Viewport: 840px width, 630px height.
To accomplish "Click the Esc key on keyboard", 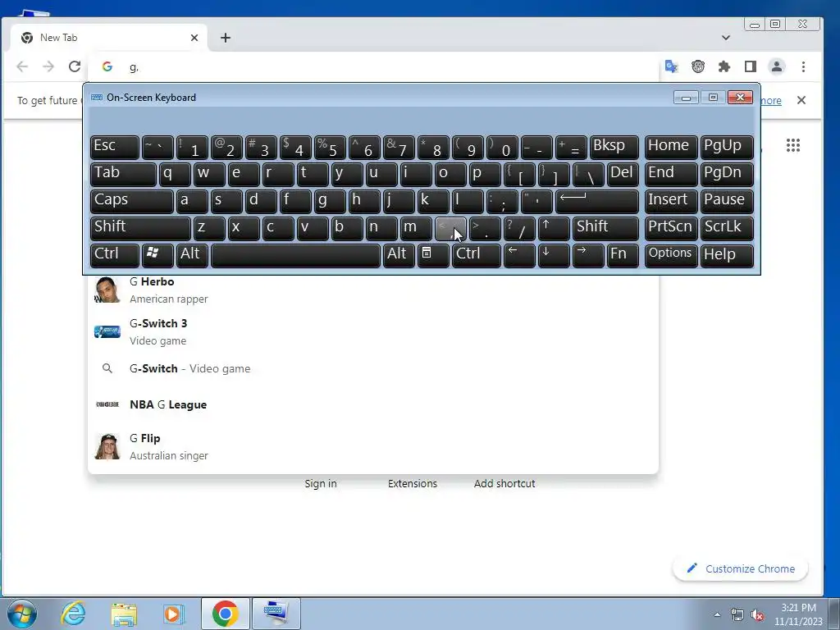I will 115,147.
